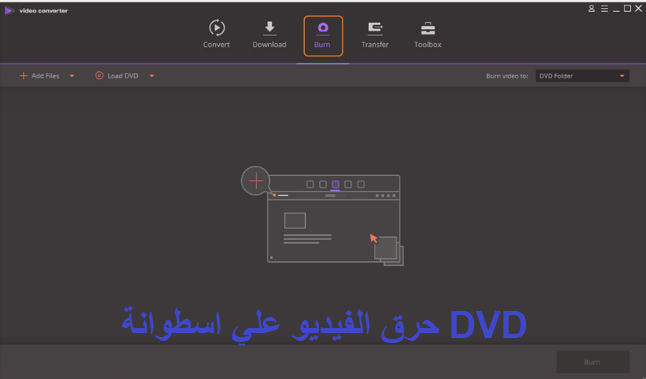Click the center drop-area illustration

point(322,216)
